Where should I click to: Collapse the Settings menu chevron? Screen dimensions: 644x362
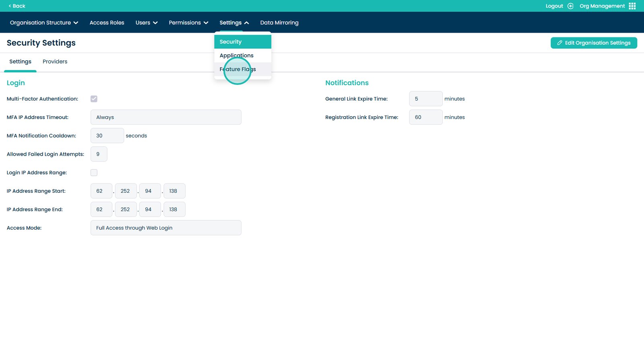pos(246,23)
